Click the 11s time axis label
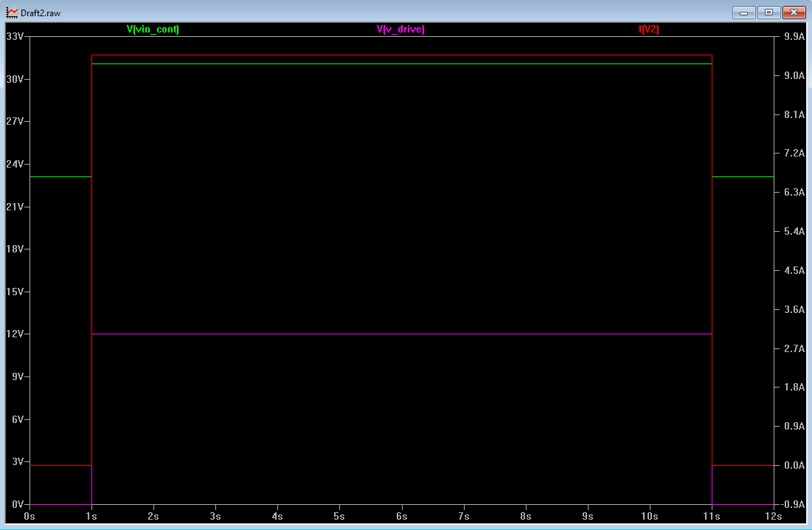This screenshot has height=530, width=812. click(712, 516)
